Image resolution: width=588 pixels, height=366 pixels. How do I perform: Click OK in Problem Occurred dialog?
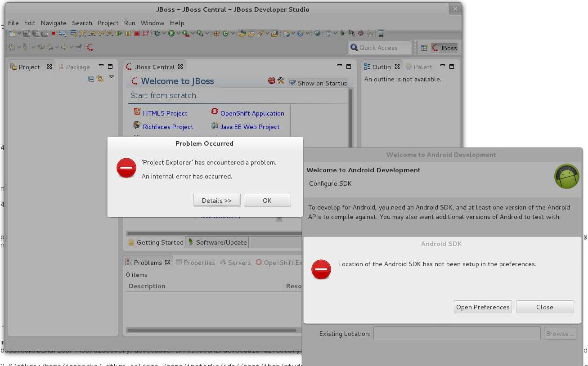click(267, 201)
